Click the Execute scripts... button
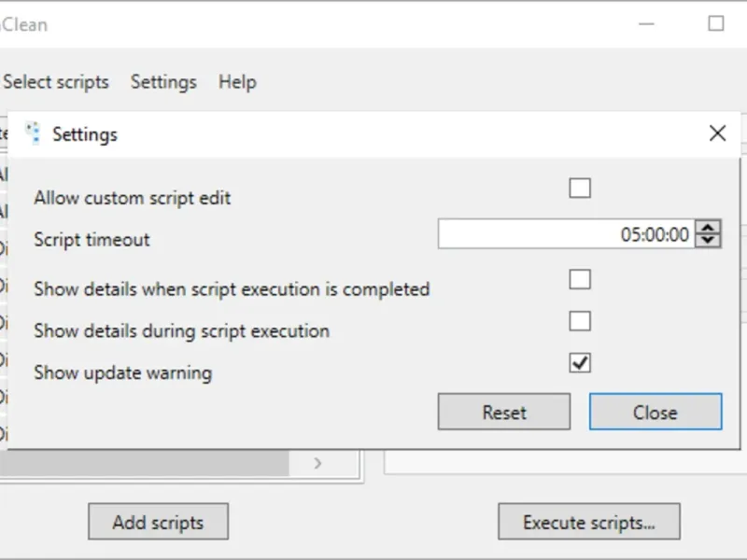 click(x=588, y=522)
